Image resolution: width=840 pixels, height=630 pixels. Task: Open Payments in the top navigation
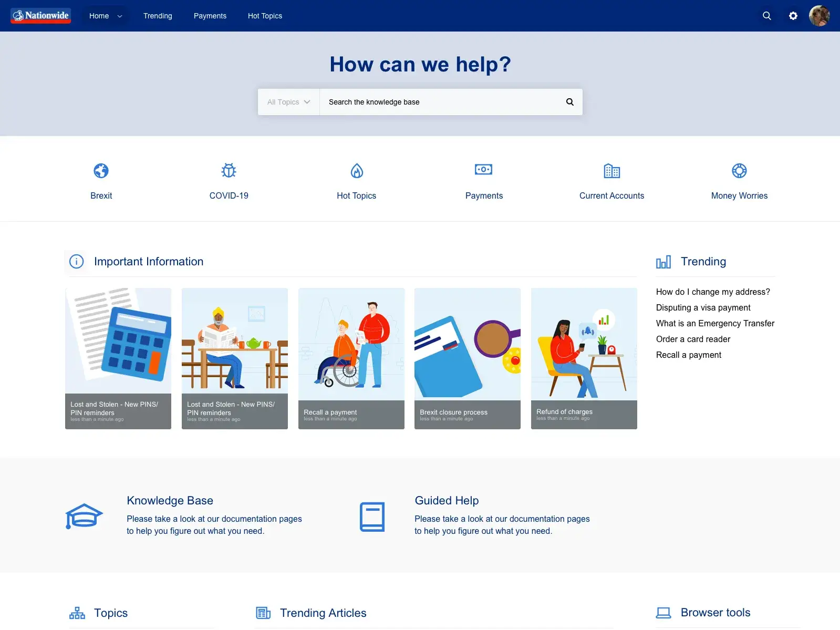pos(210,16)
